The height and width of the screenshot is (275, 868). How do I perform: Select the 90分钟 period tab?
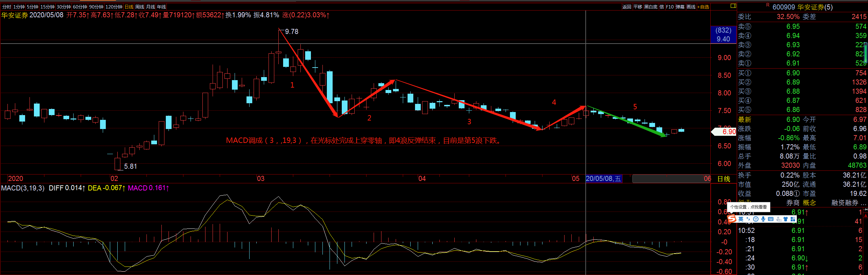pos(96,7)
